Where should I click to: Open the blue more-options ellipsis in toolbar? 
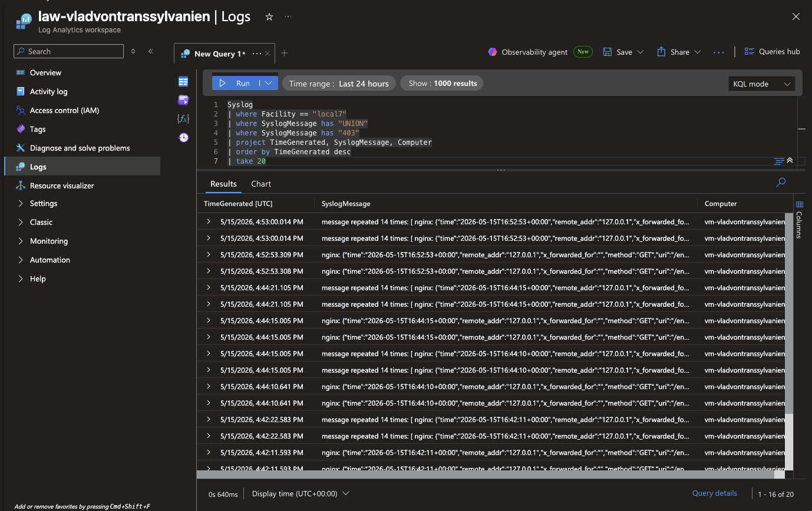tap(718, 52)
